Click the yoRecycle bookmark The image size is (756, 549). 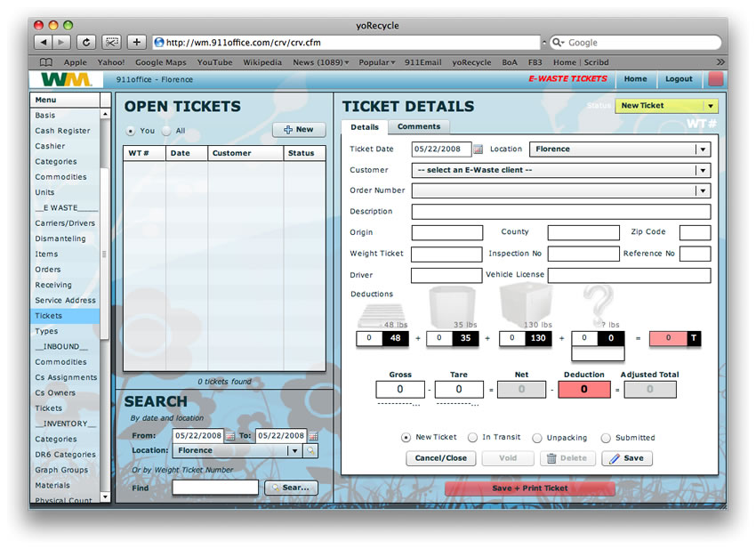point(471,62)
